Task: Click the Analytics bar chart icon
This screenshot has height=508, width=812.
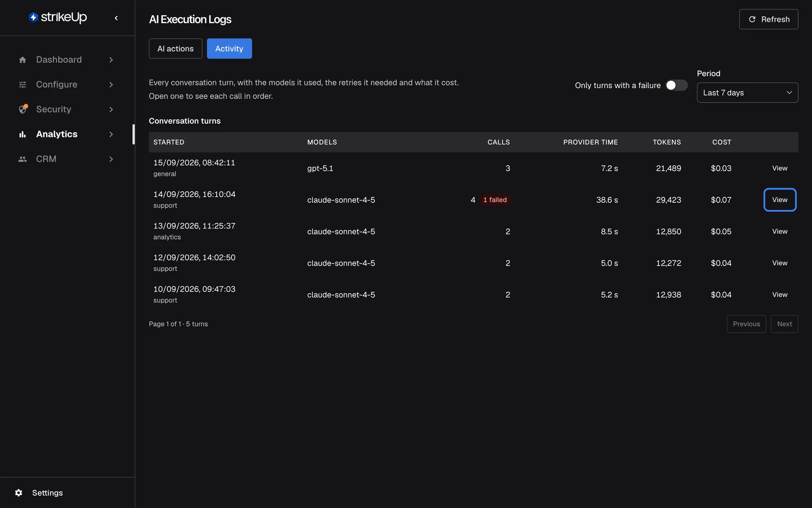Action: [x=23, y=134]
